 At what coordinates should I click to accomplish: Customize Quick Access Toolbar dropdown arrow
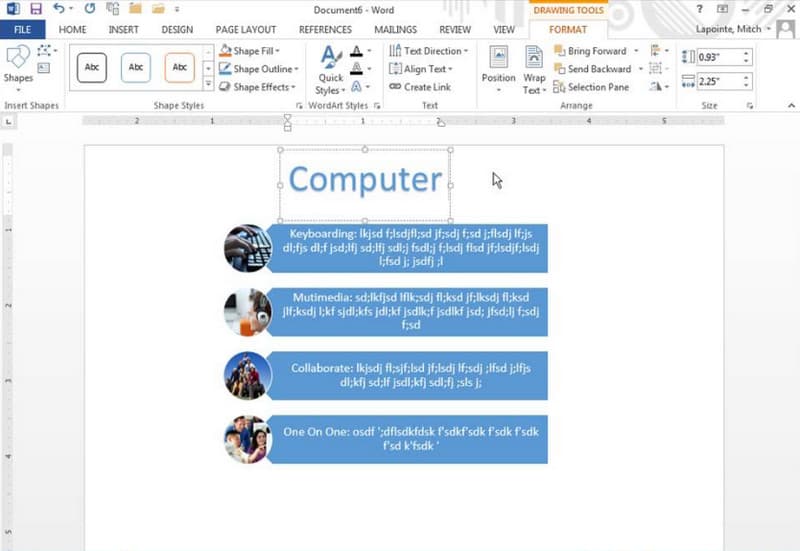(177, 9)
